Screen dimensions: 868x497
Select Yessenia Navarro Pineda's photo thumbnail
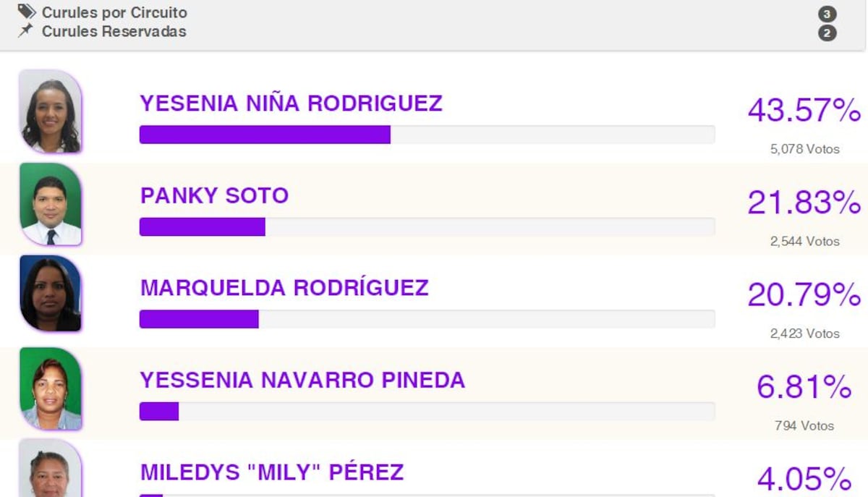pos(50,388)
